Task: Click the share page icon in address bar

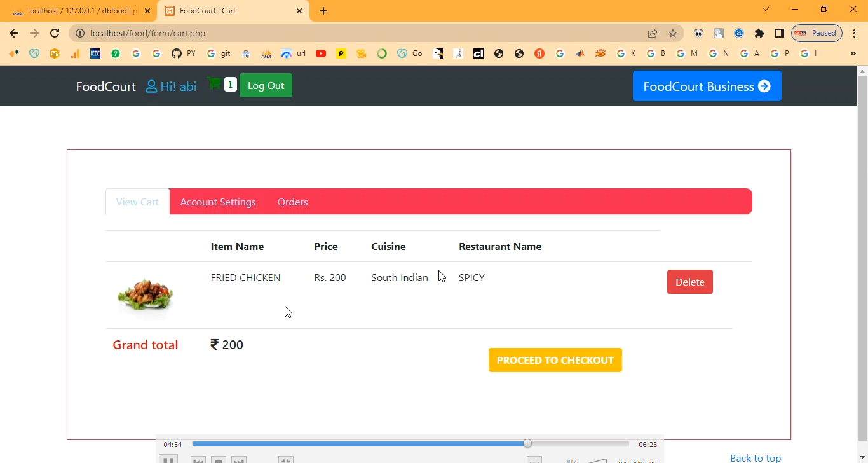Action: [x=653, y=33]
